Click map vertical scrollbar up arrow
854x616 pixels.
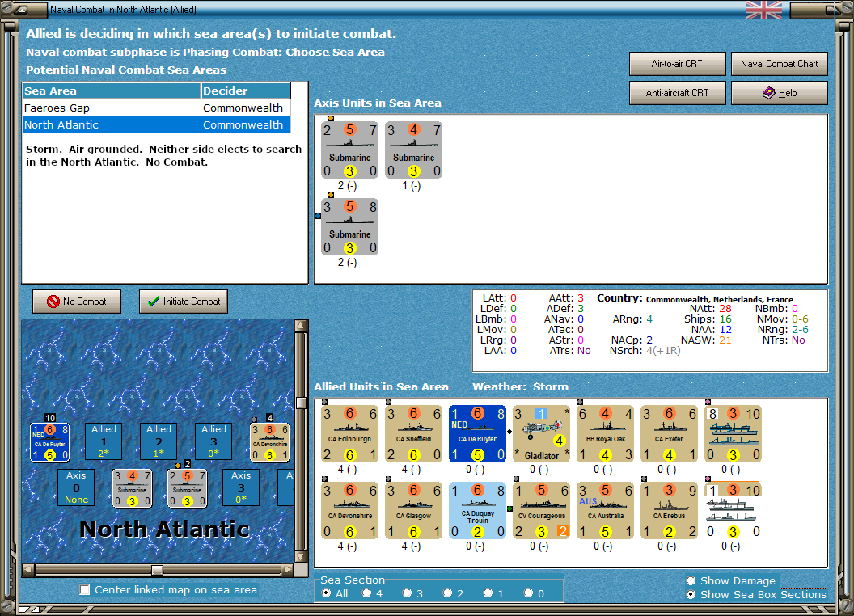(301, 325)
